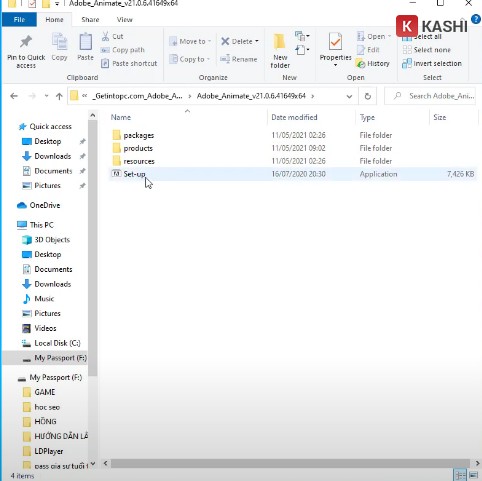The width and height of the screenshot is (482, 481).
Task: Click the Delete X icon
Action: [x=225, y=41]
